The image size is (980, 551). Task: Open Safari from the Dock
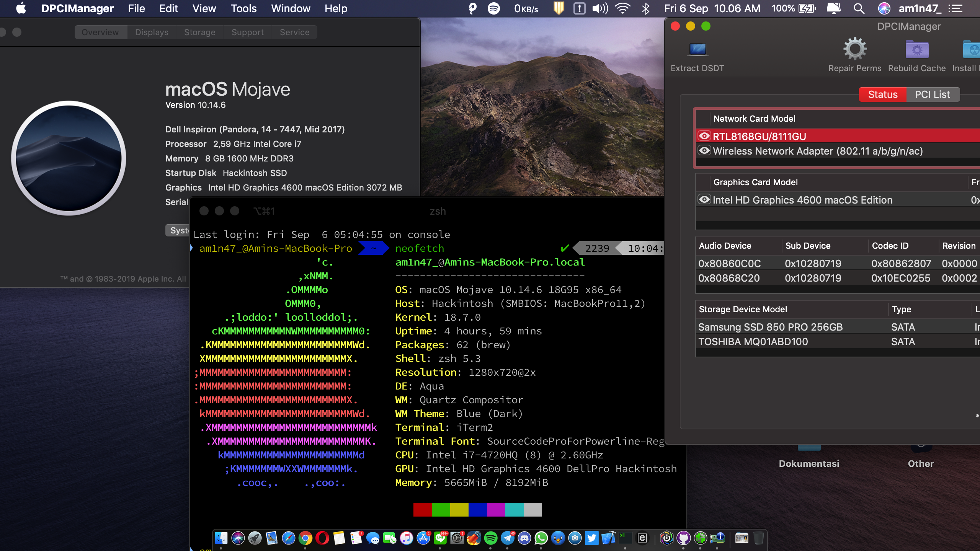pyautogui.click(x=288, y=538)
